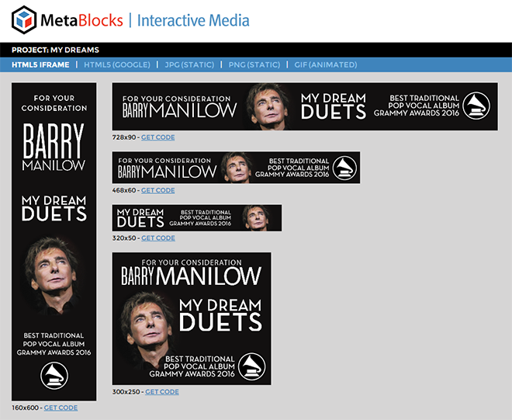Click the 320x50 mobile banner preview

(197, 218)
